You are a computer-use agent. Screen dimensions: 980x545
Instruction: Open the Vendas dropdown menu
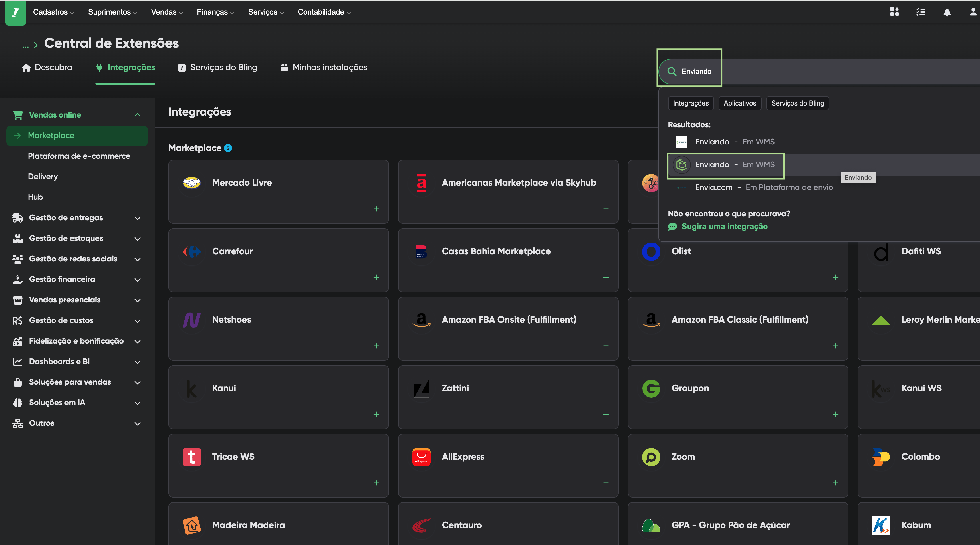[167, 12]
